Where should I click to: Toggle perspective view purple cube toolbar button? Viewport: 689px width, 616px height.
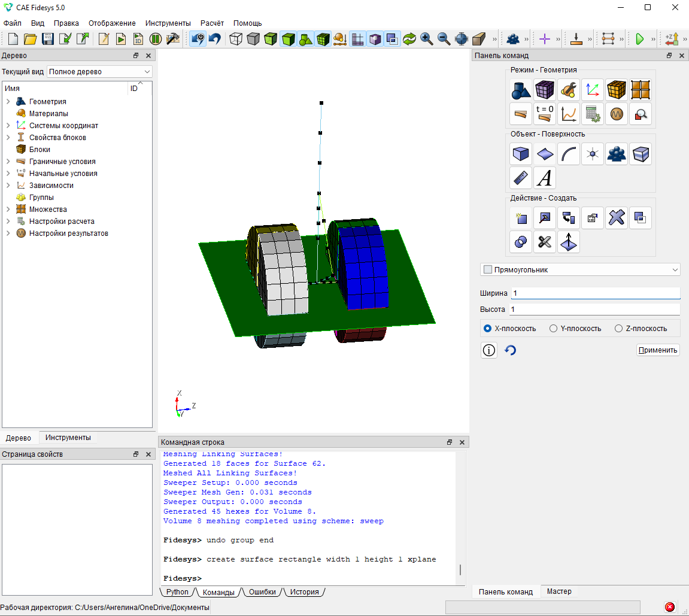(x=375, y=39)
